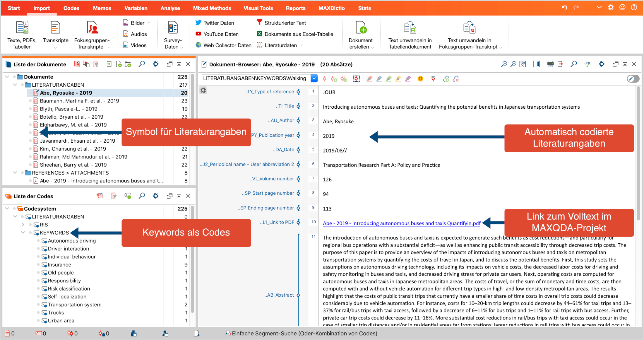Viewport: 644px width, 340px height.
Task: Select Kim, Chansung et al. - 2019 document
Action: [73, 149]
